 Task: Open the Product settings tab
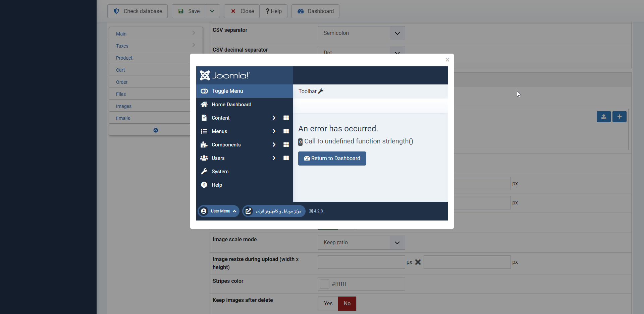point(150,57)
